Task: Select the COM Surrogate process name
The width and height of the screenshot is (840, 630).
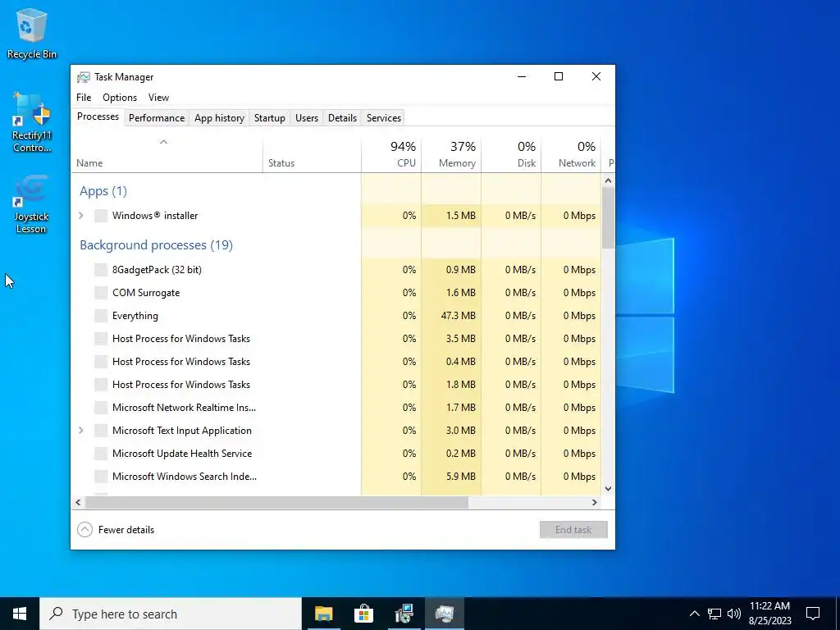Action: coord(146,293)
